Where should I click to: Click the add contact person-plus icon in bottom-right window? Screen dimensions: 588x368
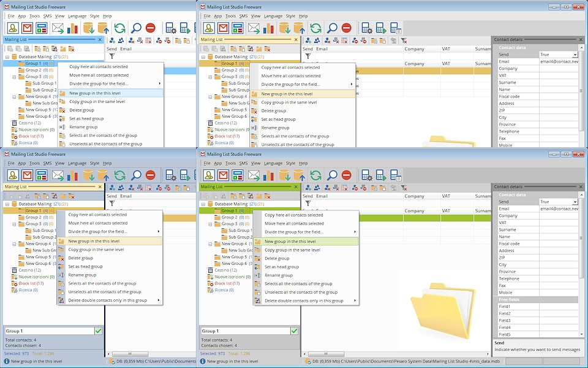[x=308, y=188]
